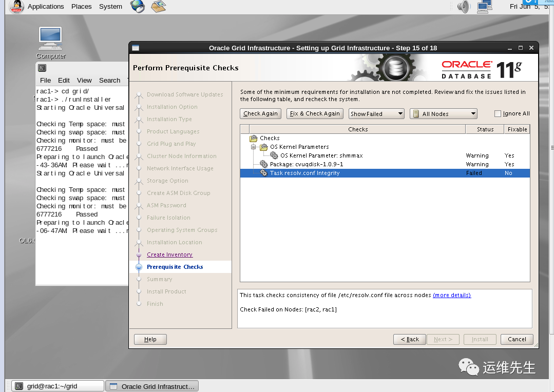554x392 pixels.
Task: Click the Help button
Action: [150, 339]
